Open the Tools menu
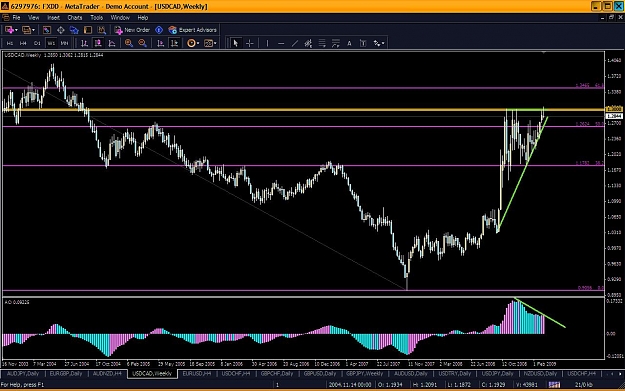Screen dimensions: 625x391 point(96,18)
